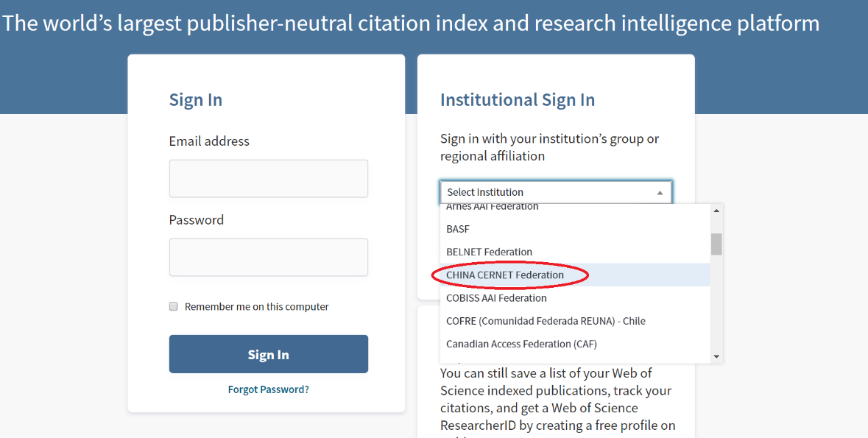
Task: Click into the Password input field
Action: coord(268,257)
